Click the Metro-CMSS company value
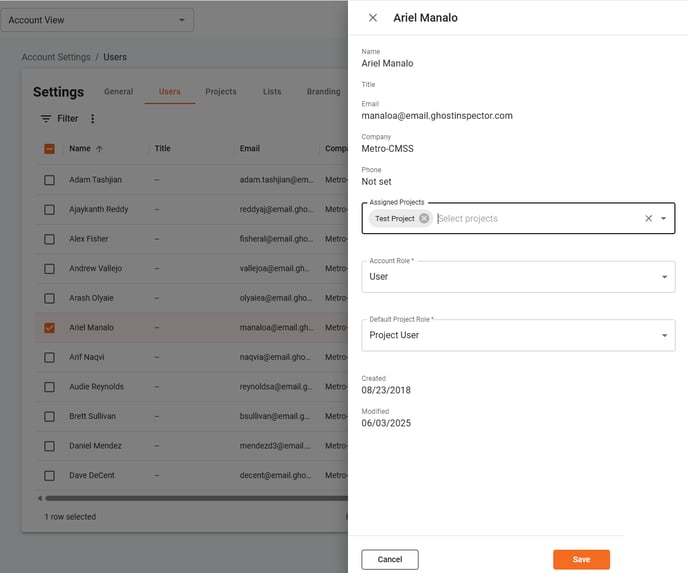Image resolution: width=688 pixels, height=573 pixels. click(387, 148)
